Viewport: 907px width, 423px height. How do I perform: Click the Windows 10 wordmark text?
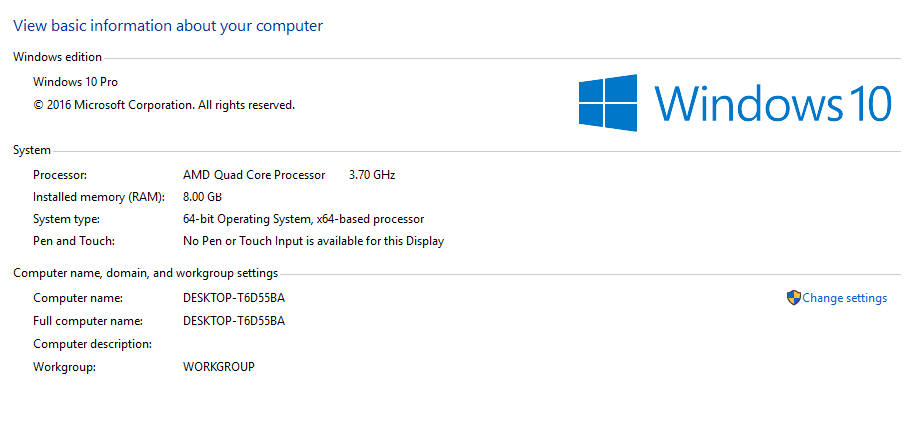pos(773,103)
